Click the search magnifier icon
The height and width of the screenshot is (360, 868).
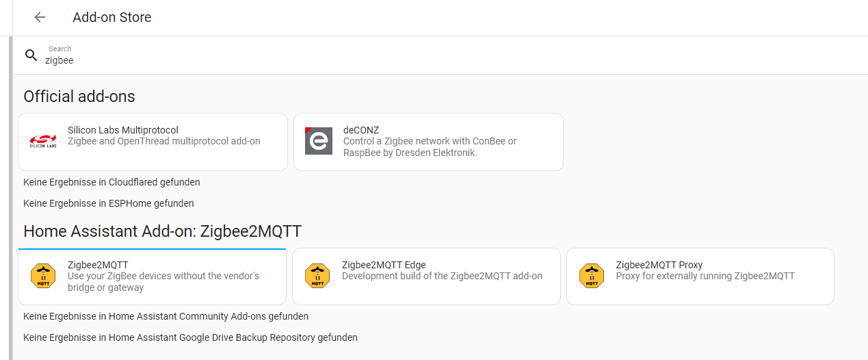pyautogui.click(x=31, y=55)
